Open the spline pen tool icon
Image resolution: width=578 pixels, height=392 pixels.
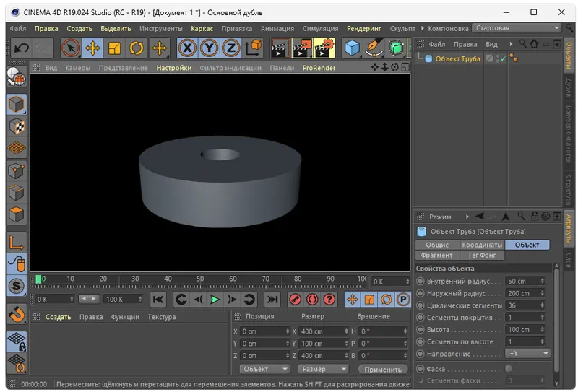click(x=374, y=48)
